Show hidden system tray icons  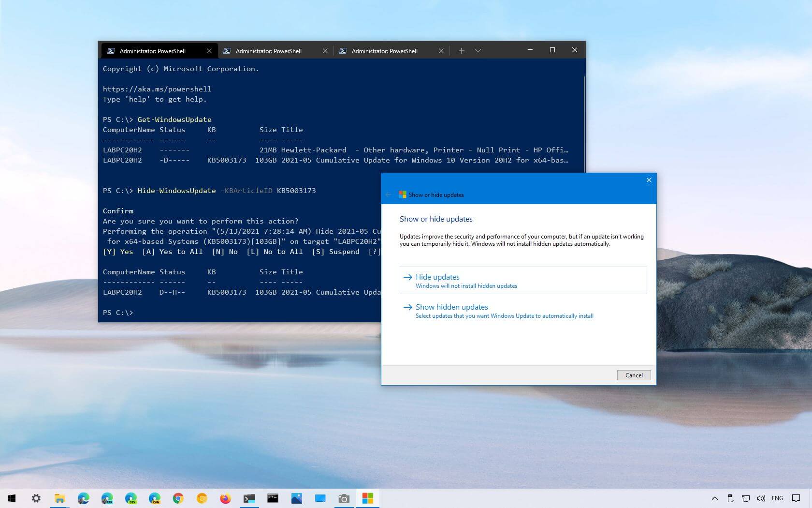coord(715,498)
